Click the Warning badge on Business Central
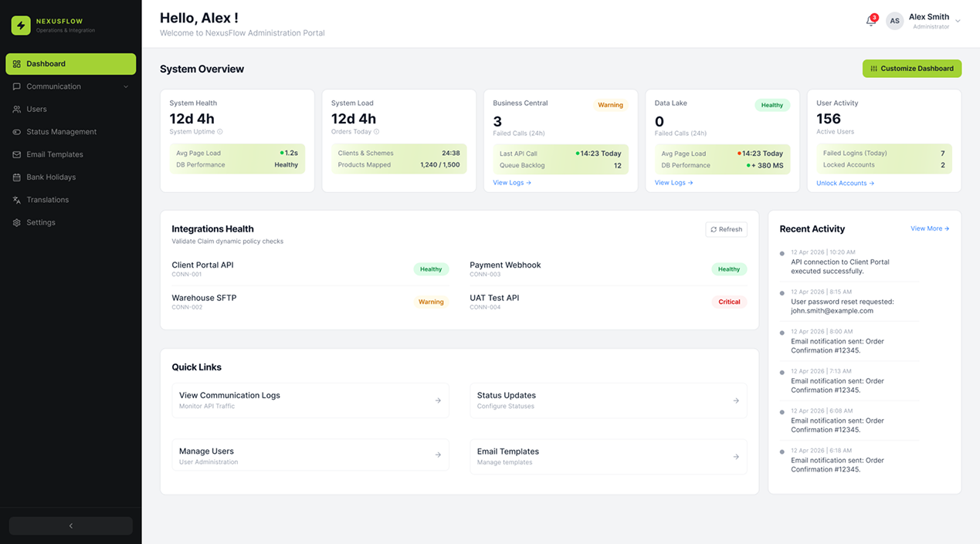Screen dimensions: 980x544 pyautogui.click(x=610, y=105)
